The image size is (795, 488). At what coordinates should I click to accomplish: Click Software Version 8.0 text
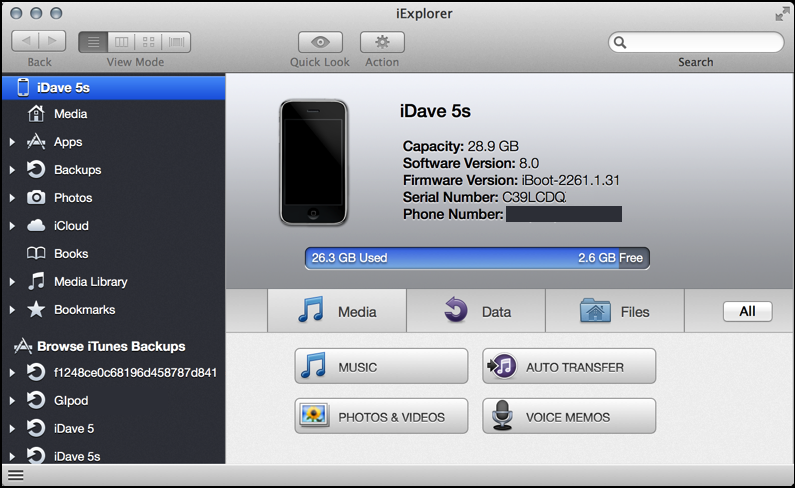pos(471,163)
